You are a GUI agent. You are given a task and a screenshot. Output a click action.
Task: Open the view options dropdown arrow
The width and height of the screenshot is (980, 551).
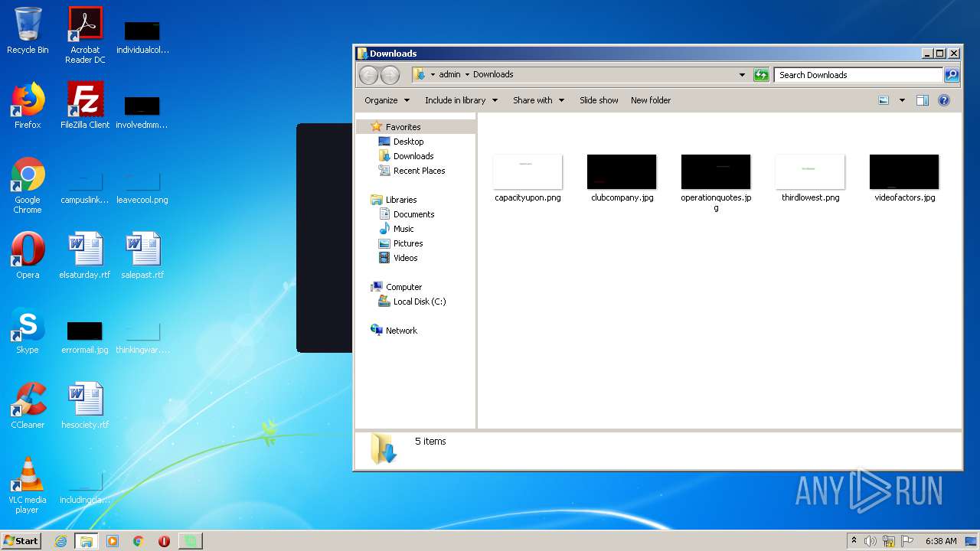pyautogui.click(x=902, y=100)
